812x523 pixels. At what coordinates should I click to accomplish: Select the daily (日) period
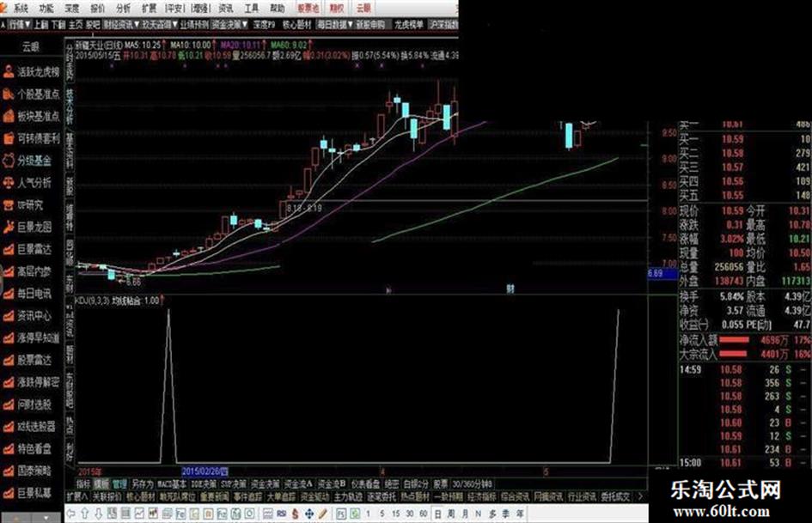pyautogui.click(x=437, y=514)
